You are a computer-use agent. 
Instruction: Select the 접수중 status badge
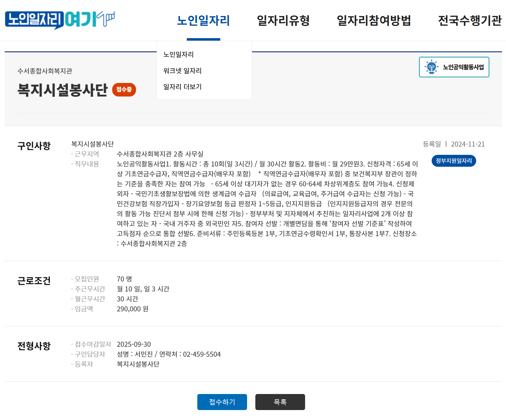124,89
